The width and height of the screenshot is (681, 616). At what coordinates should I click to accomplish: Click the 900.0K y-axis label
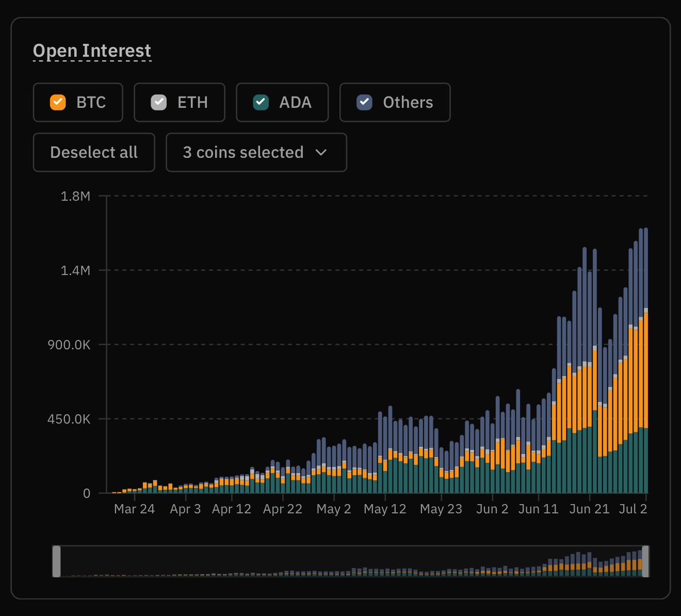(69, 345)
